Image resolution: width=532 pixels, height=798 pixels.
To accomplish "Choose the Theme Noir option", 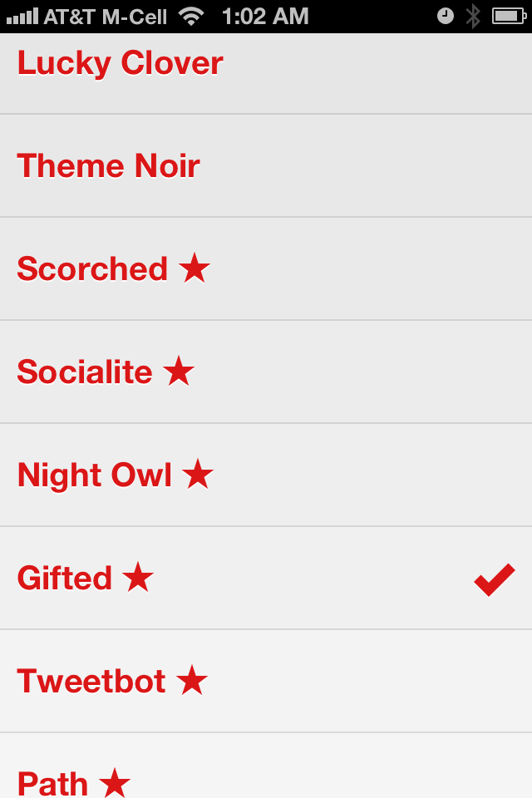I will click(x=108, y=166).
